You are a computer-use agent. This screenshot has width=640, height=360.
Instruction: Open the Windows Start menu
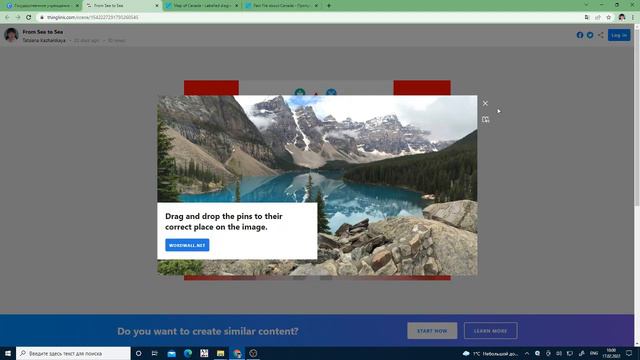[8, 353]
